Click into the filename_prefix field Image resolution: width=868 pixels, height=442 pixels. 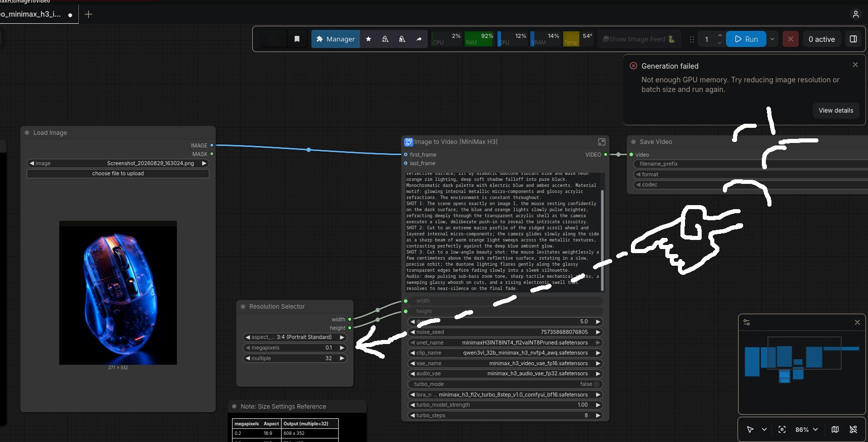point(751,164)
